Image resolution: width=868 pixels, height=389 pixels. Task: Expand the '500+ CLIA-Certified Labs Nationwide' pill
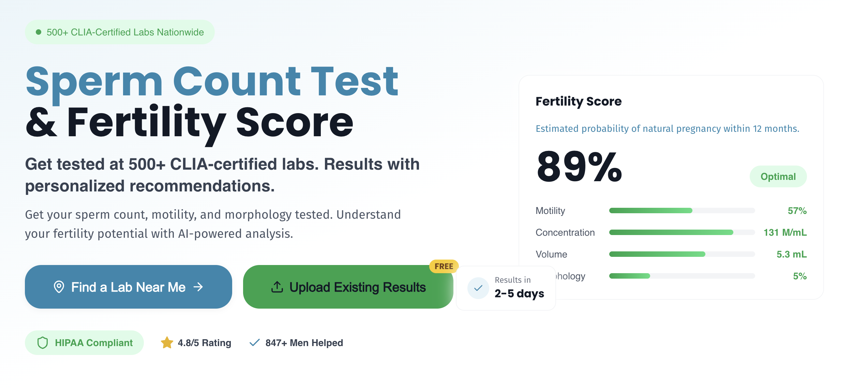(119, 32)
